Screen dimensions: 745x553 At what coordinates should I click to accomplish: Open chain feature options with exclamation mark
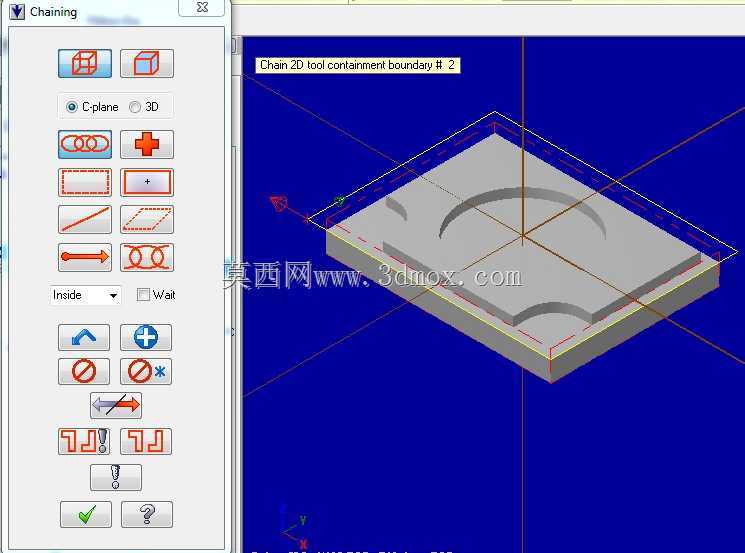point(84,441)
